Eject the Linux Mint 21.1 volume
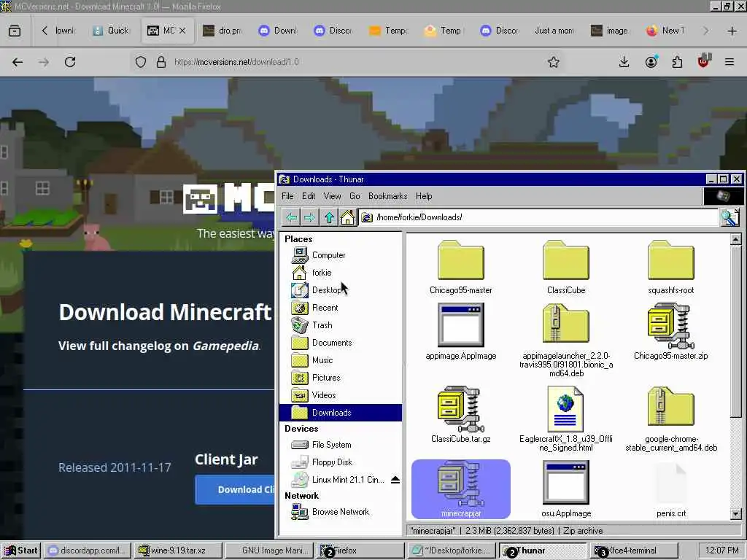The height and width of the screenshot is (560, 747). (x=395, y=480)
